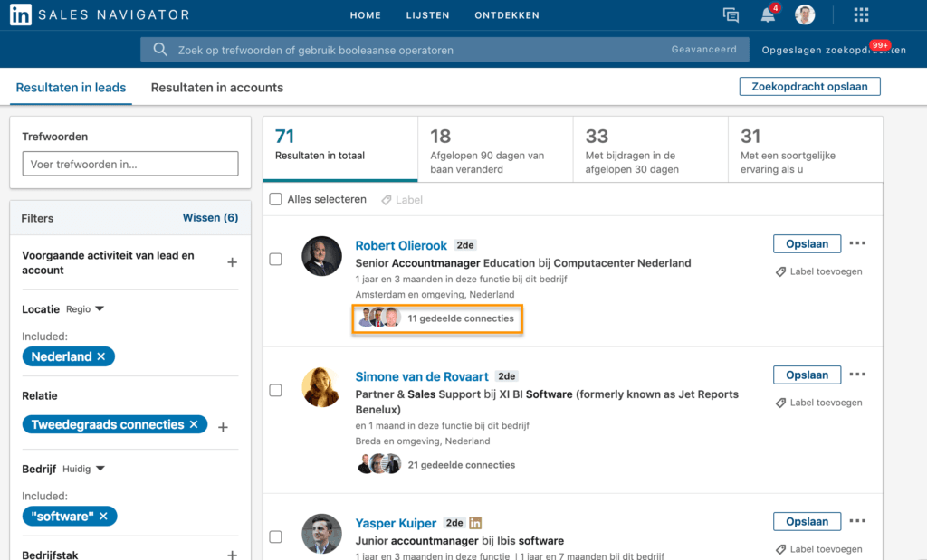Select the checkbox for Robert Olierook
This screenshot has width=927, height=560.
tap(275, 260)
